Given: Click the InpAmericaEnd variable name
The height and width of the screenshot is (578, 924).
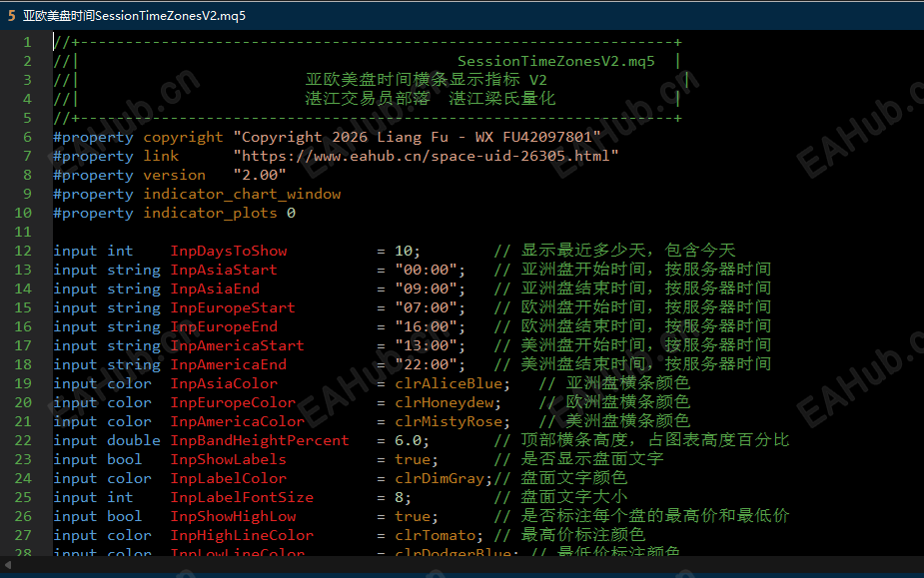Looking at the screenshot, I should [229, 364].
